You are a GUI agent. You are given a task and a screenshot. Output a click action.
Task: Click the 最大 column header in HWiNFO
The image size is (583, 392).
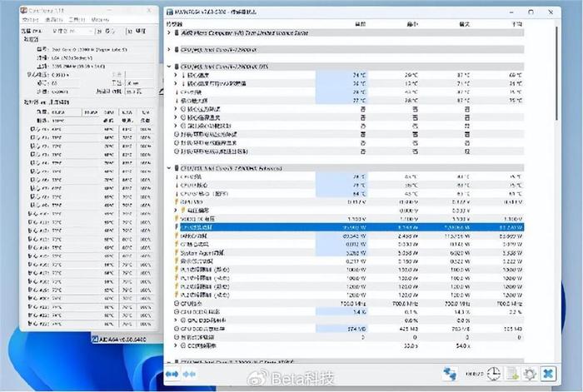coord(464,24)
